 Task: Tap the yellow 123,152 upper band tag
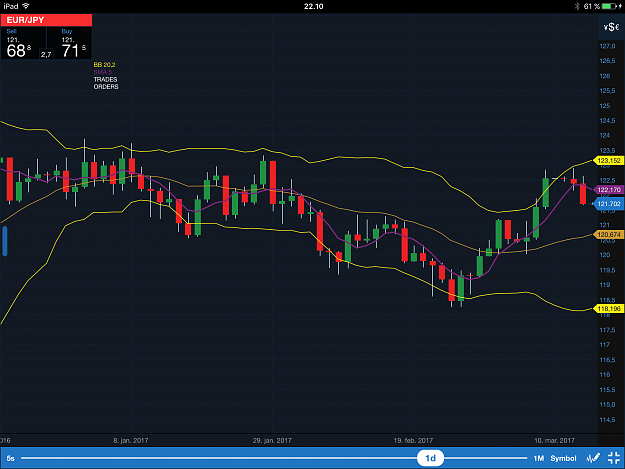609,161
